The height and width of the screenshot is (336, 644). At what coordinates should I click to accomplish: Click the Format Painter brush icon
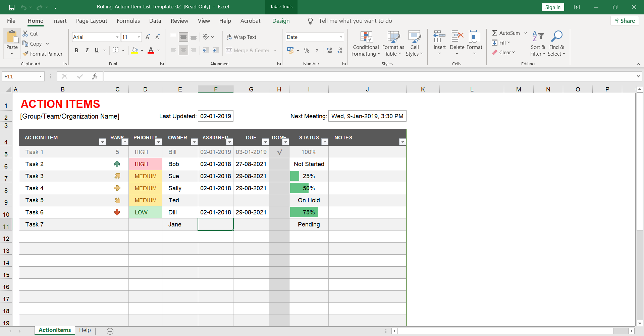[x=25, y=54]
